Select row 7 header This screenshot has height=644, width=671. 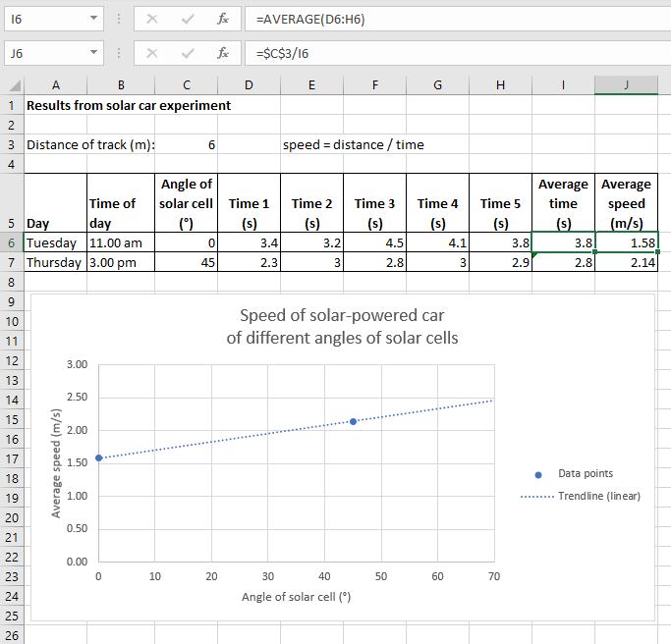pos(12,262)
